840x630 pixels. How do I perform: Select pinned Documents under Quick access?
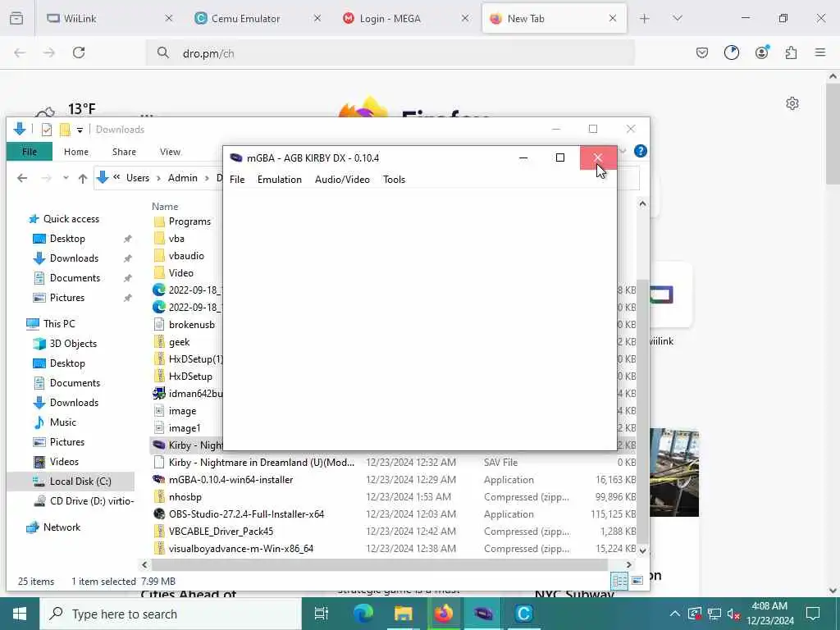[x=75, y=277]
